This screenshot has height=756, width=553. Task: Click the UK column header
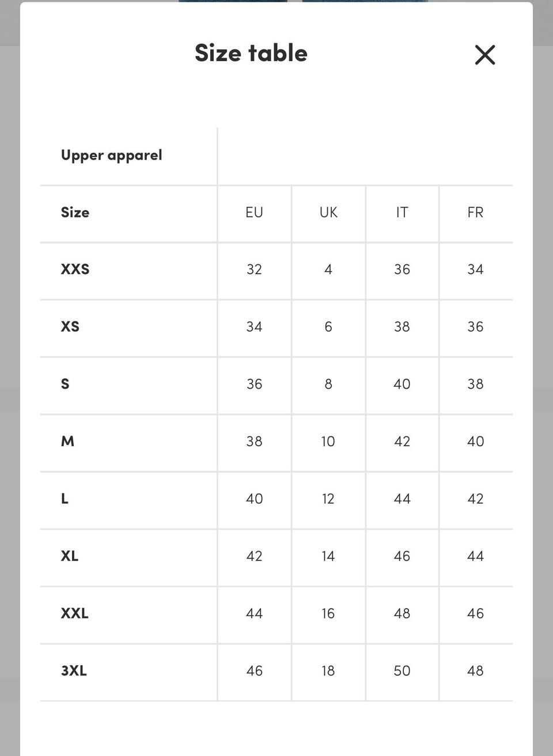coord(328,212)
